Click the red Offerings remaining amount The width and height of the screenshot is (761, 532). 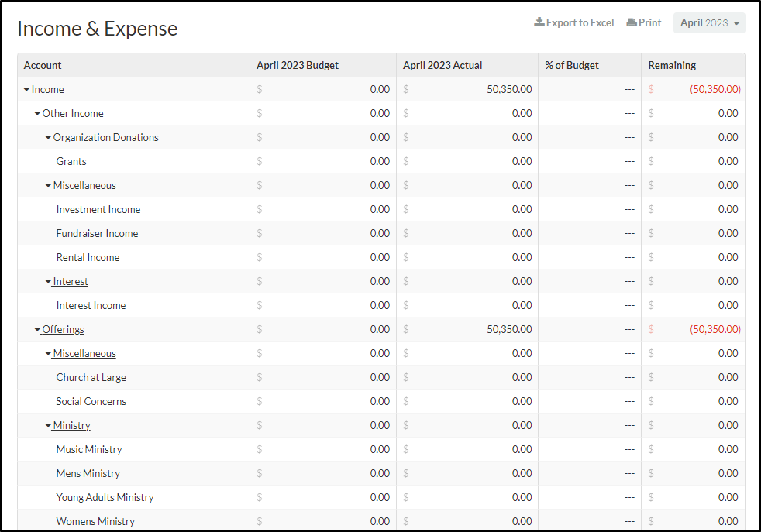tap(715, 329)
